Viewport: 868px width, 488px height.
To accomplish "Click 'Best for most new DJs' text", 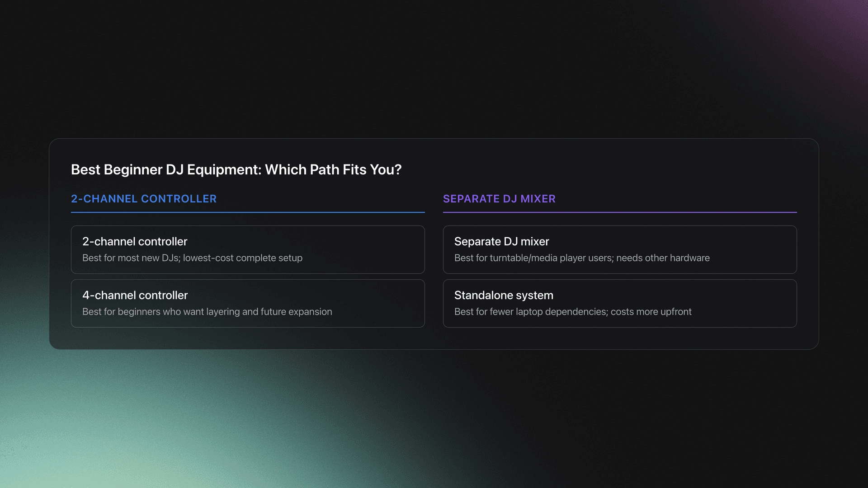I will pyautogui.click(x=130, y=258).
